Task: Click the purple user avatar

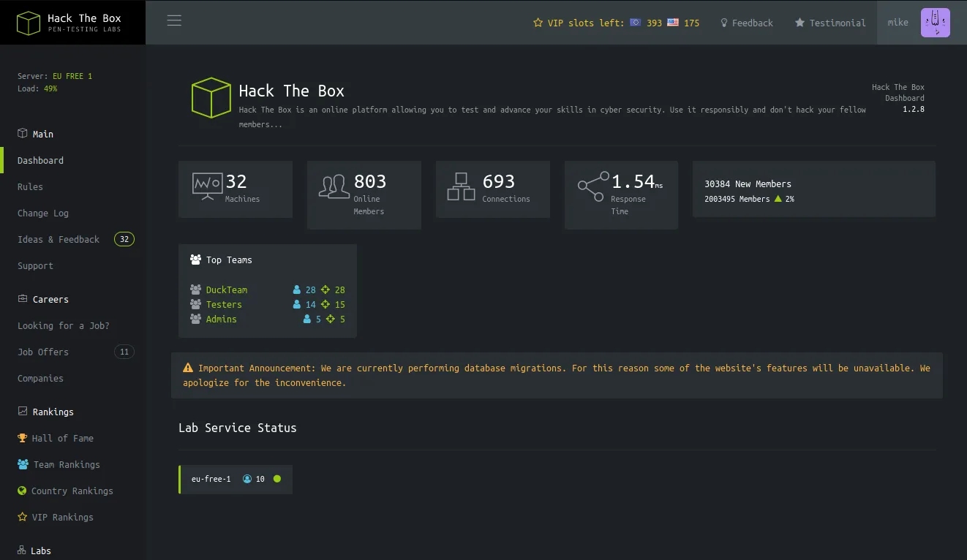Action: (936, 23)
